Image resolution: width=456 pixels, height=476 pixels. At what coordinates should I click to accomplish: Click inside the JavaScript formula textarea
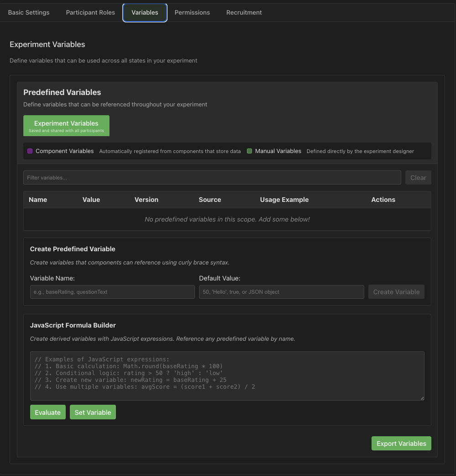point(227,376)
